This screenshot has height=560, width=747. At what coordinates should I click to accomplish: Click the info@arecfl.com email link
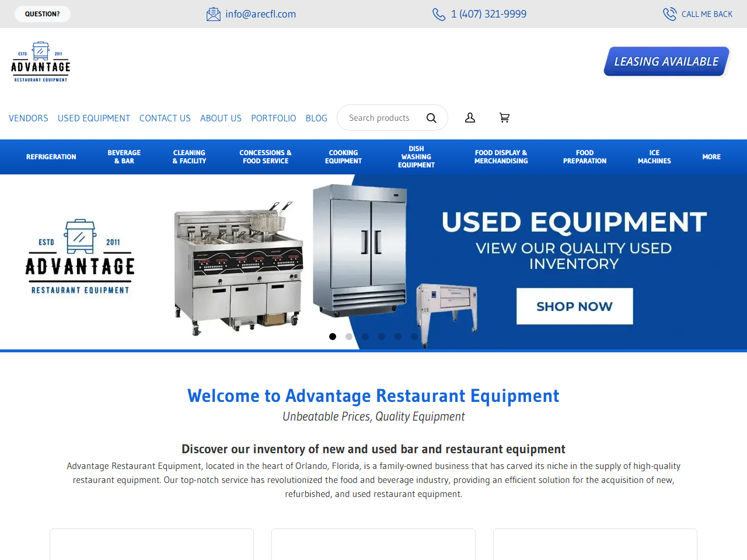pyautogui.click(x=261, y=14)
